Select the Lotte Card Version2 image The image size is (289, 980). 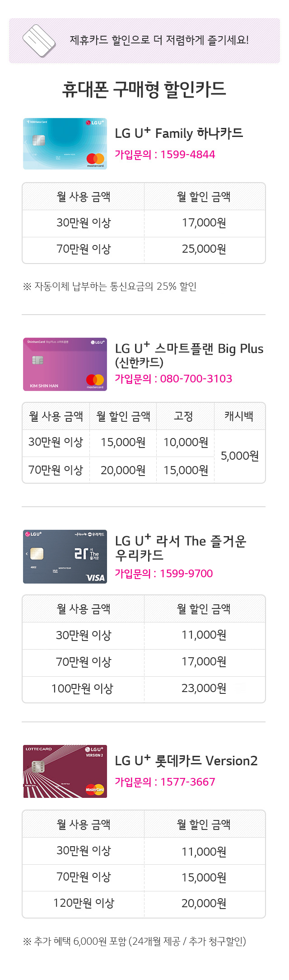(65, 771)
